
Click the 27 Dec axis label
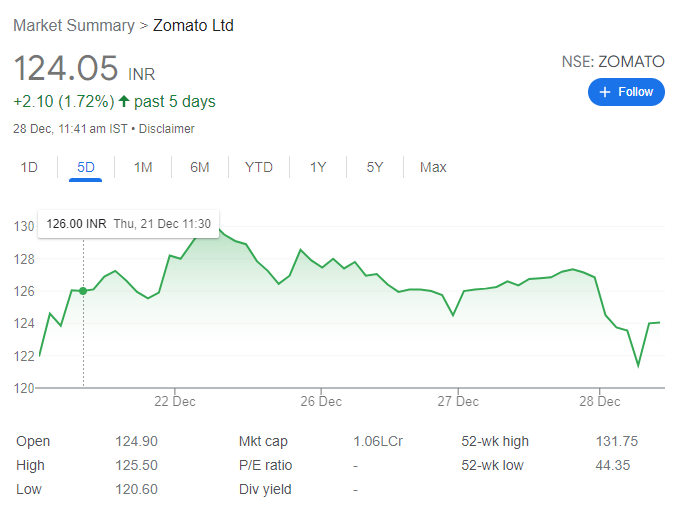pos(458,402)
